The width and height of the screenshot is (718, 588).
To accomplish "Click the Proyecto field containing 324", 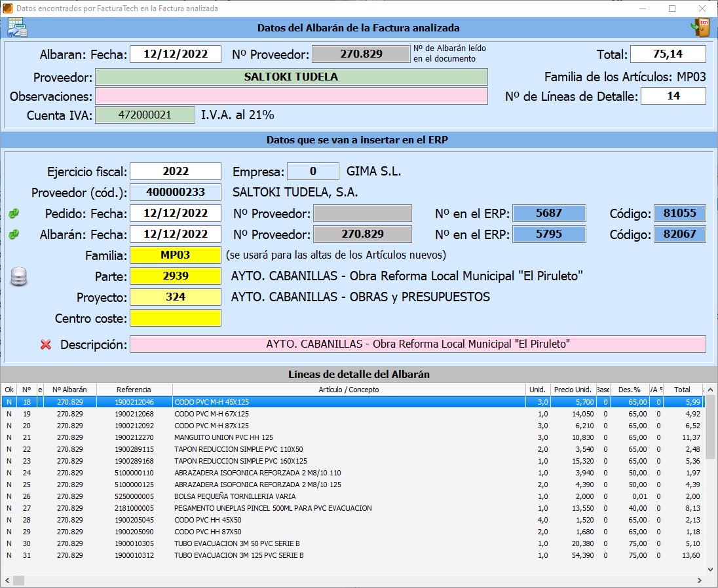I will coord(176,297).
